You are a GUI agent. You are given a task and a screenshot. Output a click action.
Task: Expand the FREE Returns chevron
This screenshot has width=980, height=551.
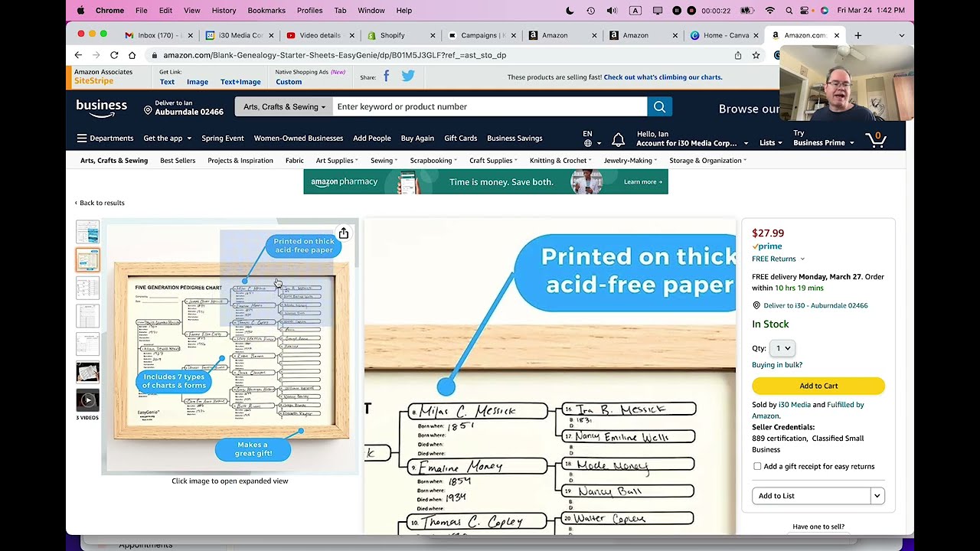coord(802,259)
